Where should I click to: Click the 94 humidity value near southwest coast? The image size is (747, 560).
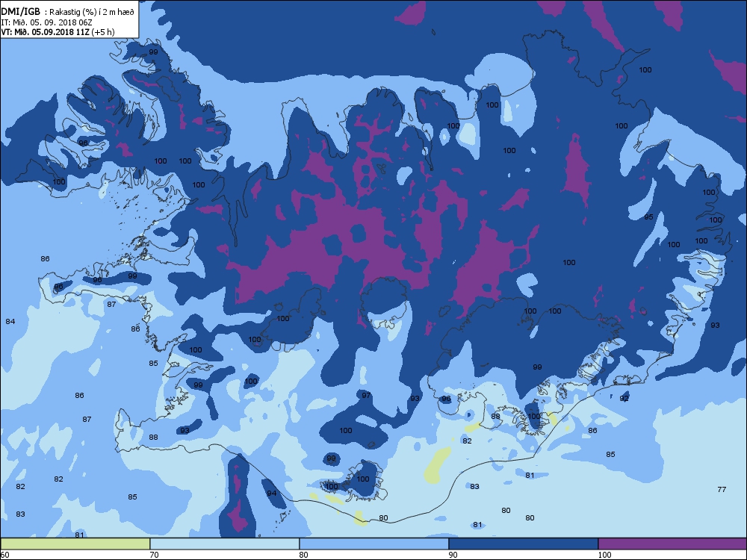[271, 493]
